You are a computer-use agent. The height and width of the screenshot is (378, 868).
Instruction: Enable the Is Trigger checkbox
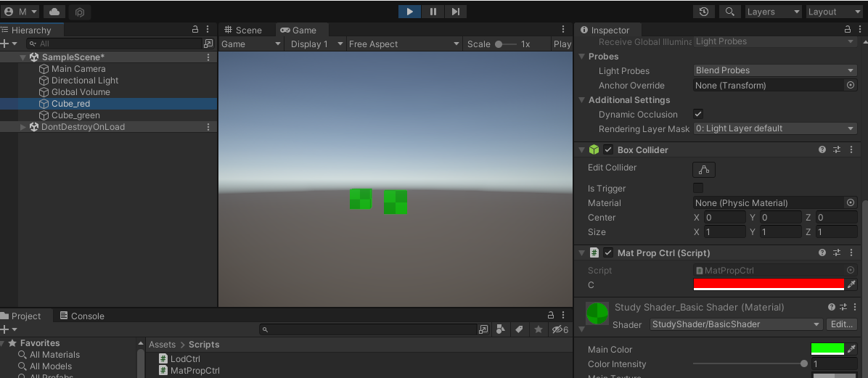[698, 188]
